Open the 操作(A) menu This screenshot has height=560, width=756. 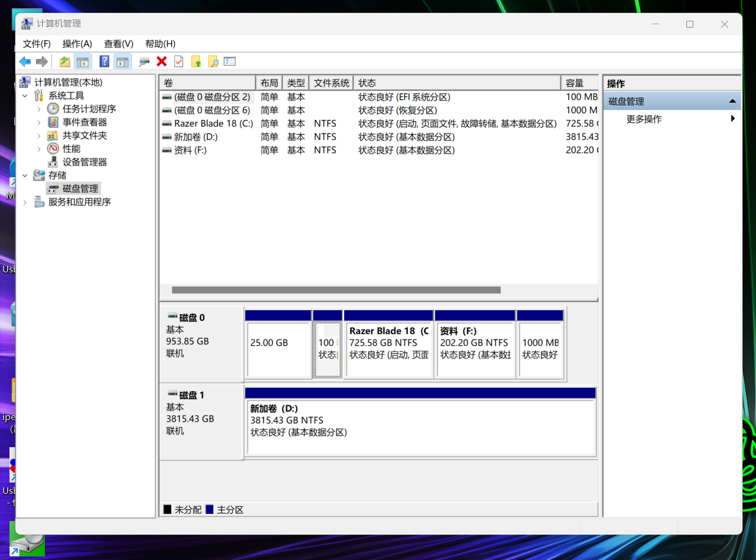77,44
